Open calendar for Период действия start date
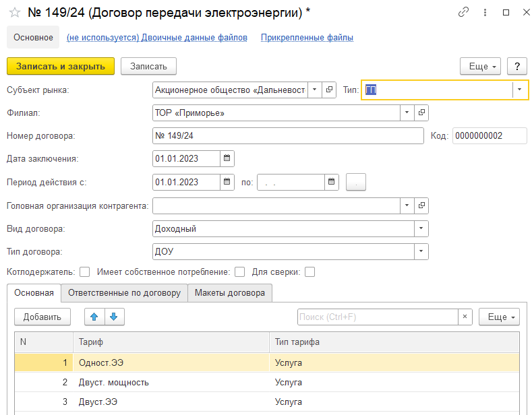Viewport: 532px width, 415px height. [x=227, y=182]
